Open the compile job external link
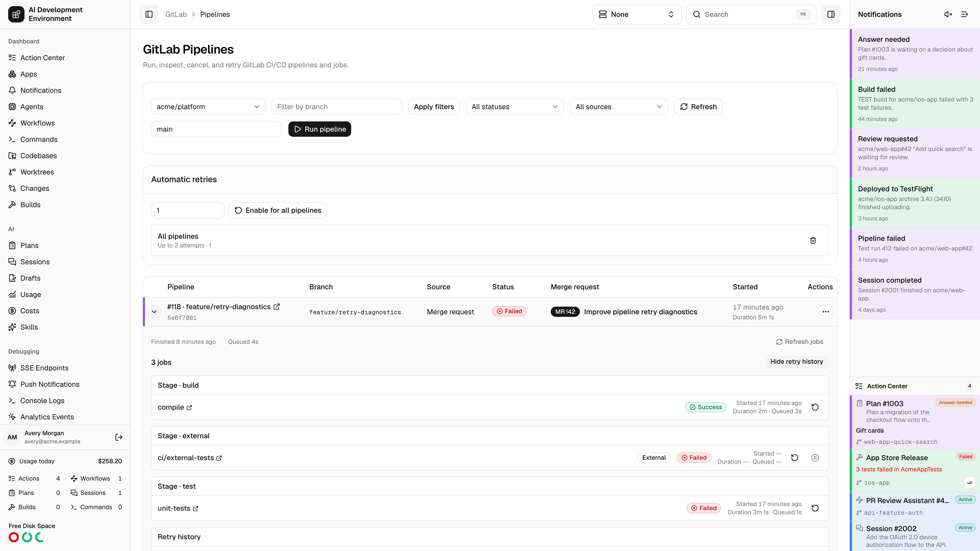This screenshot has width=980, height=551. [x=189, y=408]
